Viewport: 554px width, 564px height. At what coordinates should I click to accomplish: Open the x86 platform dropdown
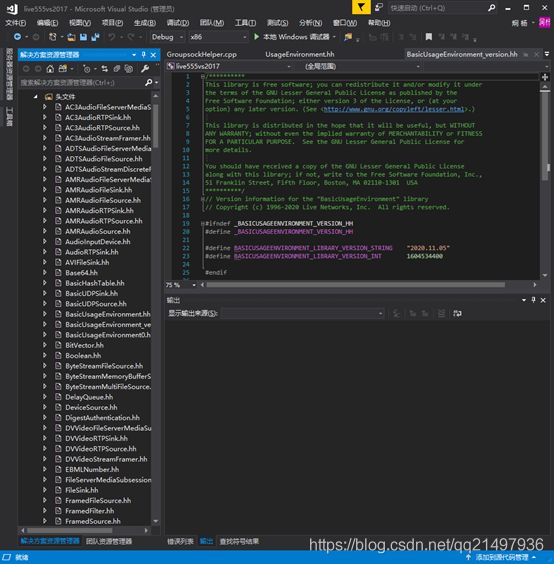pyautogui.click(x=218, y=37)
